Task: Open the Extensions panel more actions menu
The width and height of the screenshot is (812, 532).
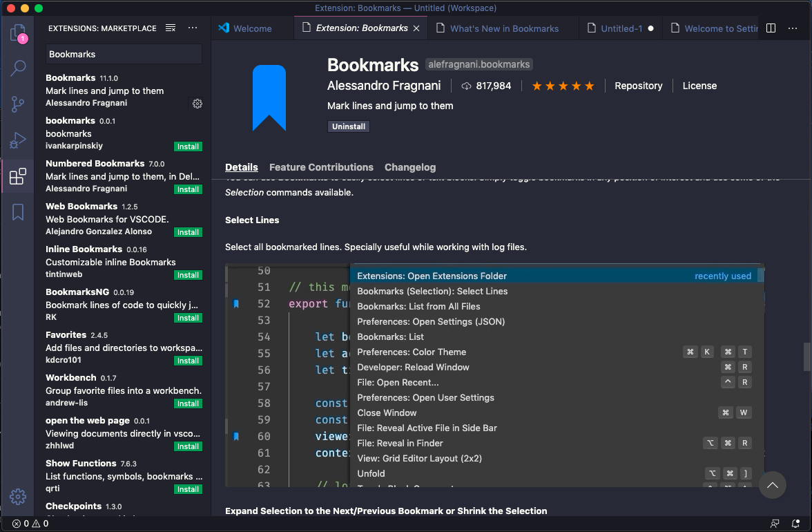Action: click(x=193, y=28)
